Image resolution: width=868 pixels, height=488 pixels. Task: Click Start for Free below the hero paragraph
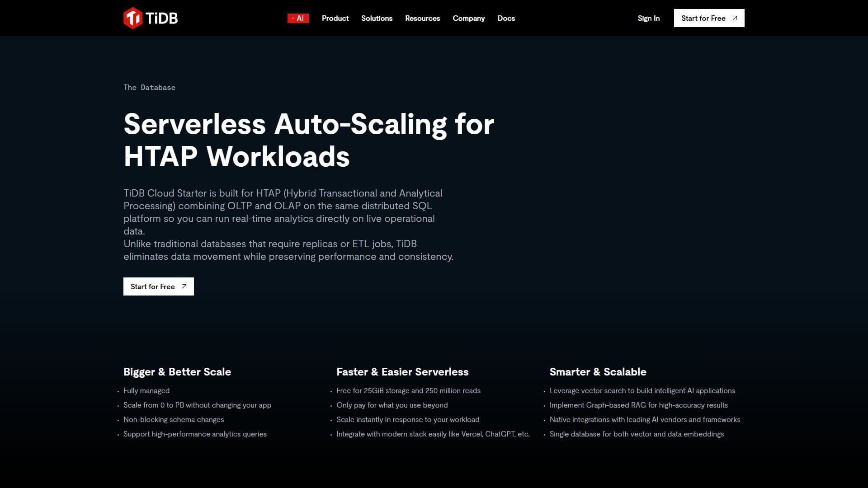tap(159, 286)
